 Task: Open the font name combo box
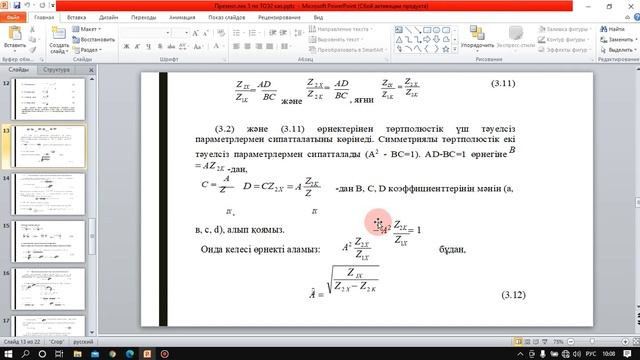(x=145, y=33)
